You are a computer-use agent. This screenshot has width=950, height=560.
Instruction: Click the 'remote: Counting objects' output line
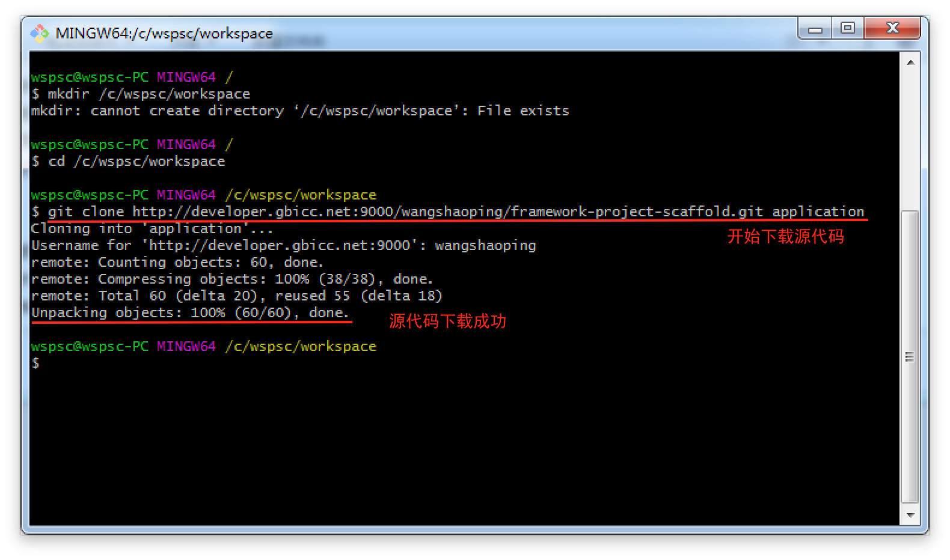coord(177,262)
